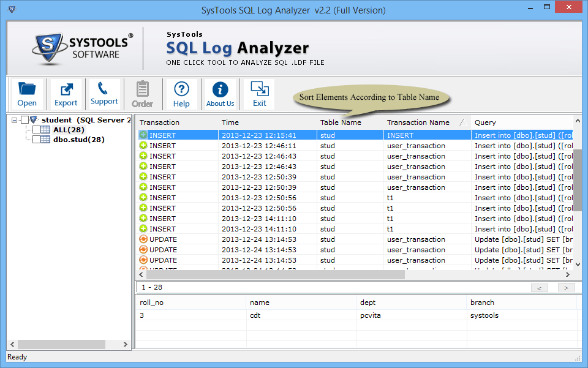Minimize the SQL Log Analyzer window

coord(530,7)
